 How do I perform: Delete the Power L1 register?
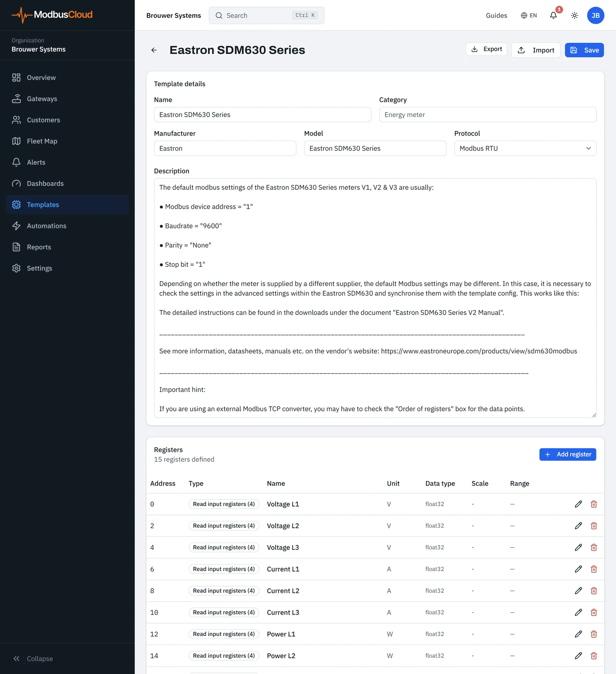click(x=594, y=634)
